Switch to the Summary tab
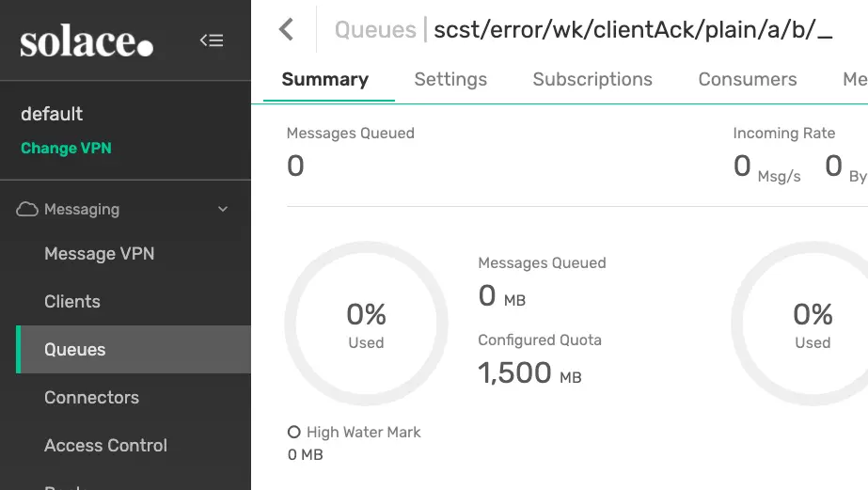Screen dimensions: 868x490 click(324, 80)
